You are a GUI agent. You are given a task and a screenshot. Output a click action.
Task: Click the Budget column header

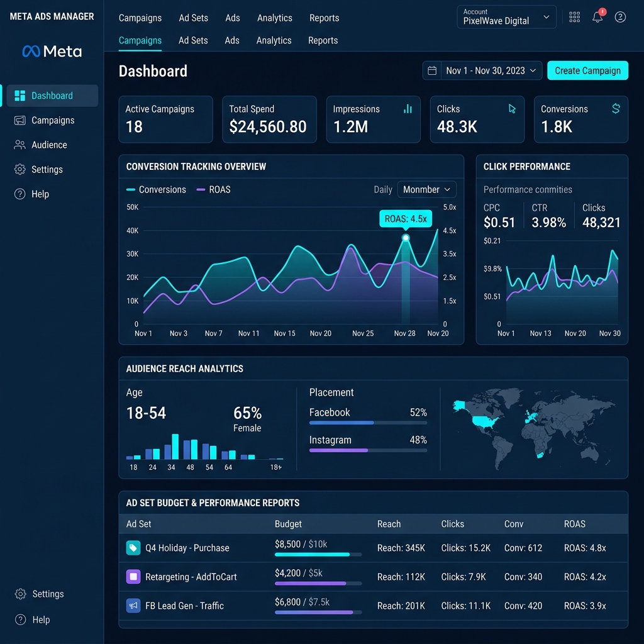point(288,524)
